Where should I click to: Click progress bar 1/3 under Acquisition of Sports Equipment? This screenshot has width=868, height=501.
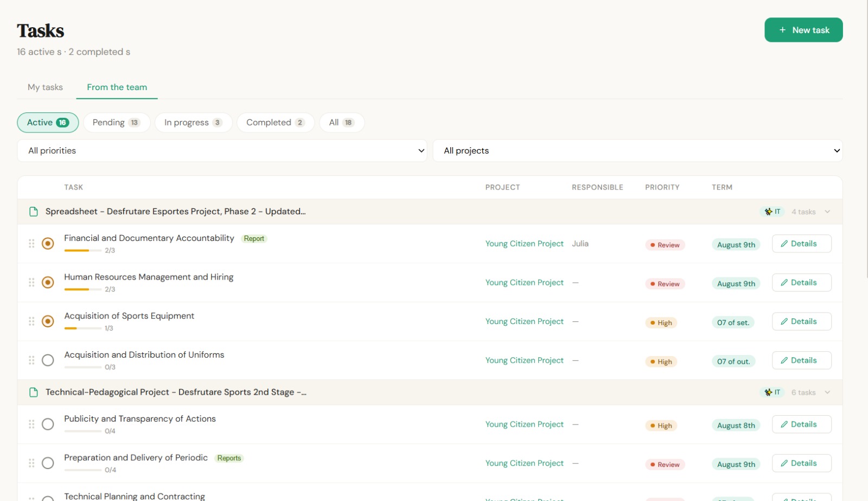(83, 328)
